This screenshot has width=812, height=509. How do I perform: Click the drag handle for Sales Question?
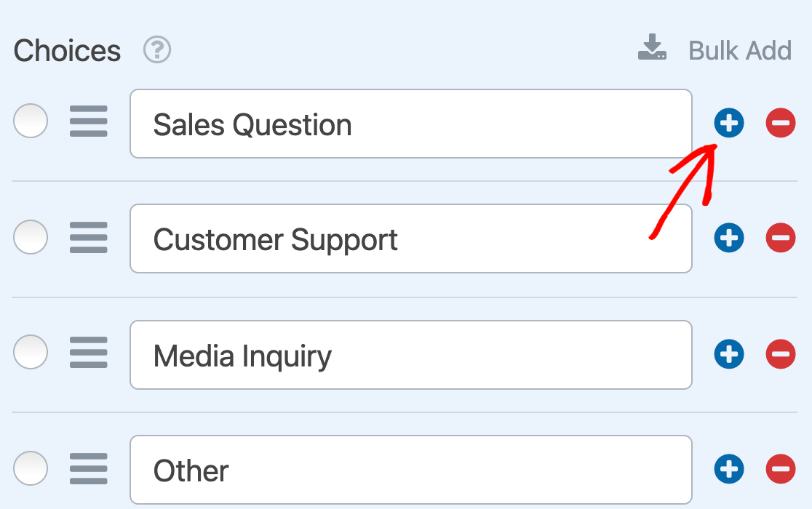89,121
